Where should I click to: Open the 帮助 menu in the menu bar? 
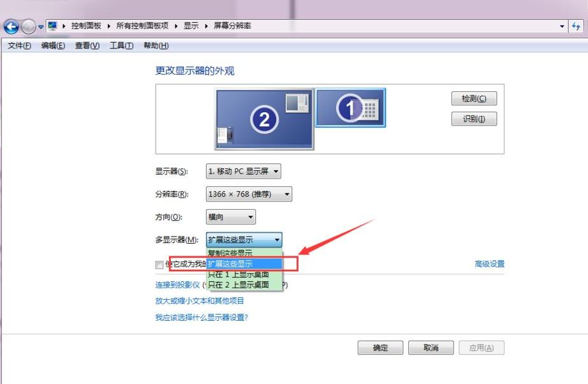click(156, 45)
